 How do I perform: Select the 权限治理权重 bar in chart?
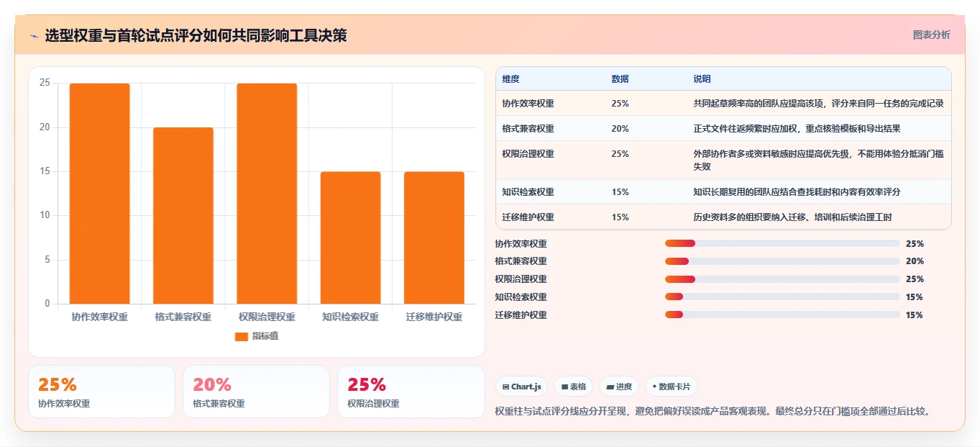coord(267,194)
